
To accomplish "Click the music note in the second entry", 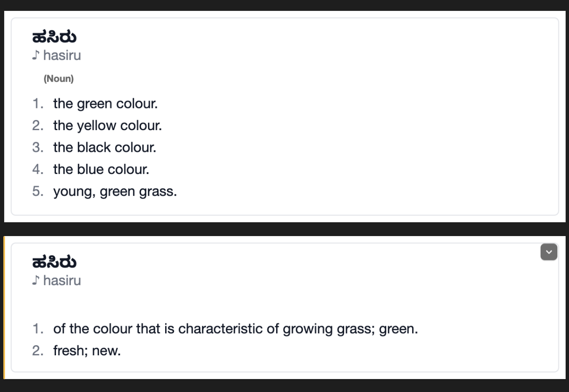I will coord(36,280).
